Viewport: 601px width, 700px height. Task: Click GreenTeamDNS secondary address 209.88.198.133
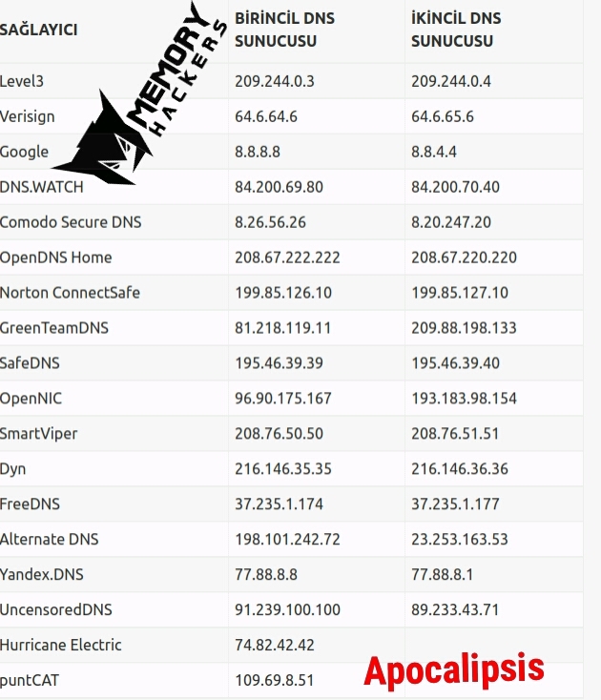464,328
